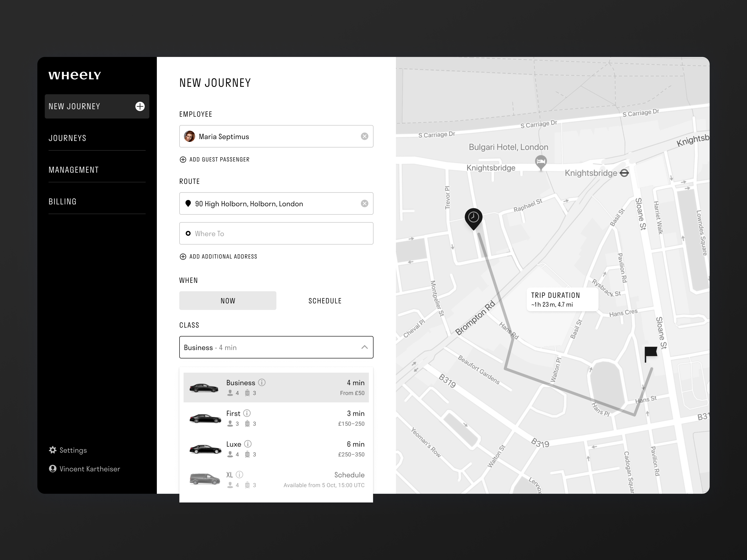Click the employee field with Maria Septimus
This screenshot has height=560, width=747.
[x=276, y=136]
